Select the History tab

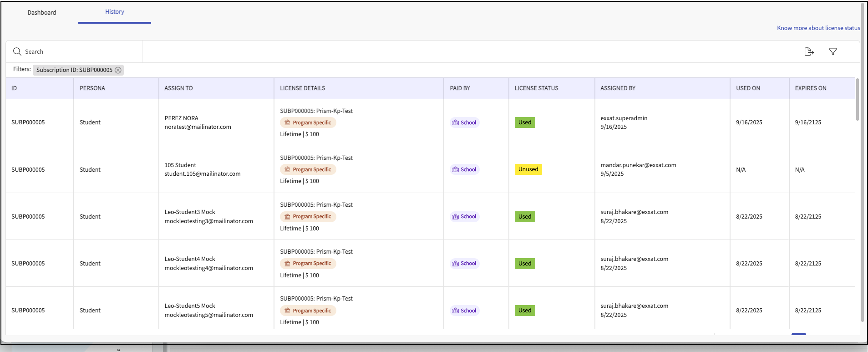115,12
